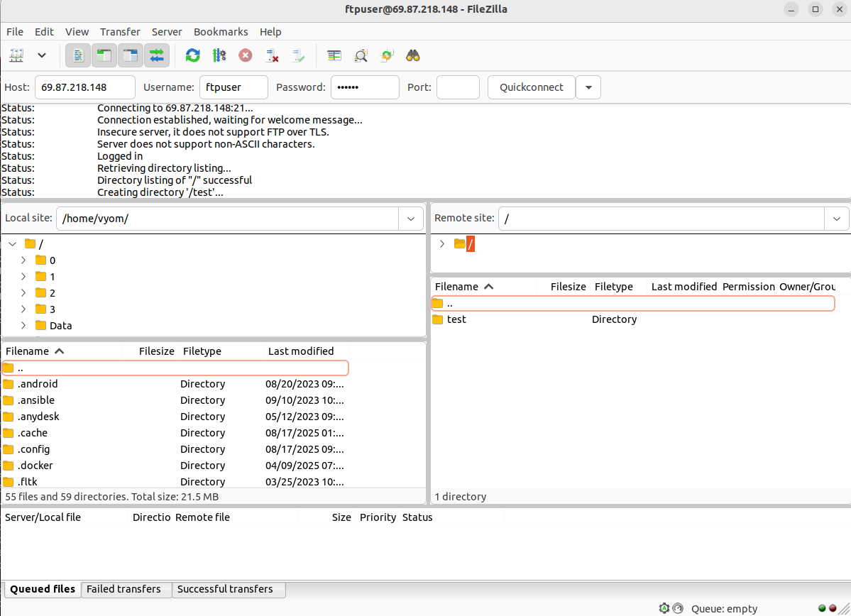Open the Quickconnect history dropdown arrow
851x616 pixels.
(x=588, y=87)
